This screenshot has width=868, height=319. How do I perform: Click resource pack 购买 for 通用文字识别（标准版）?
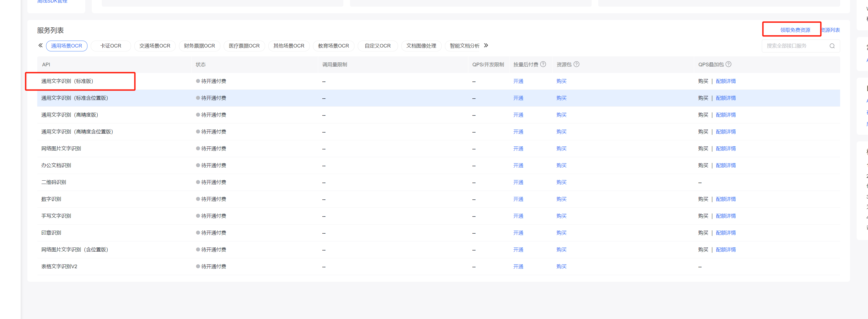click(x=561, y=81)
